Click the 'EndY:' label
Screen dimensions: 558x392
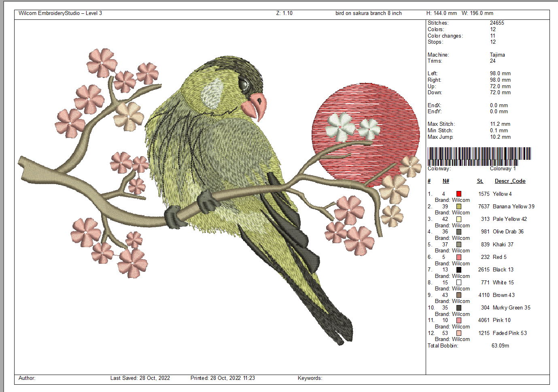pyautogui.click(x=434, y=111)
